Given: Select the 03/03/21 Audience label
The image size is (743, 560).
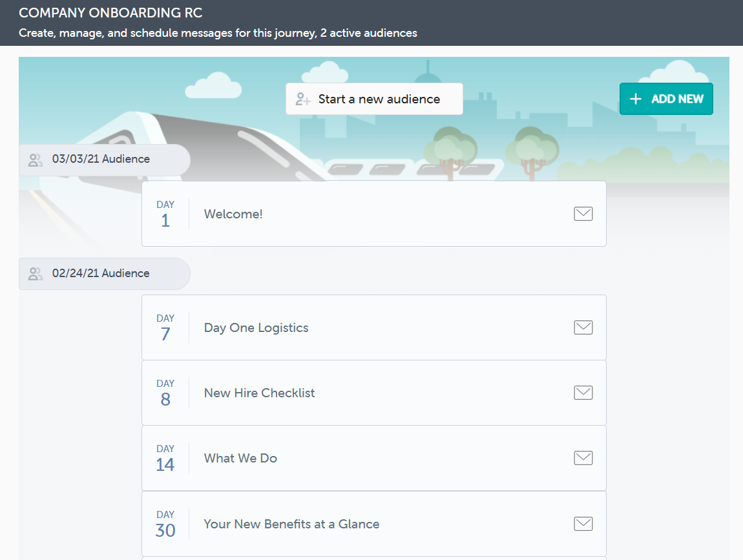Looking at the screenshot, I should (x=101, y=160).
